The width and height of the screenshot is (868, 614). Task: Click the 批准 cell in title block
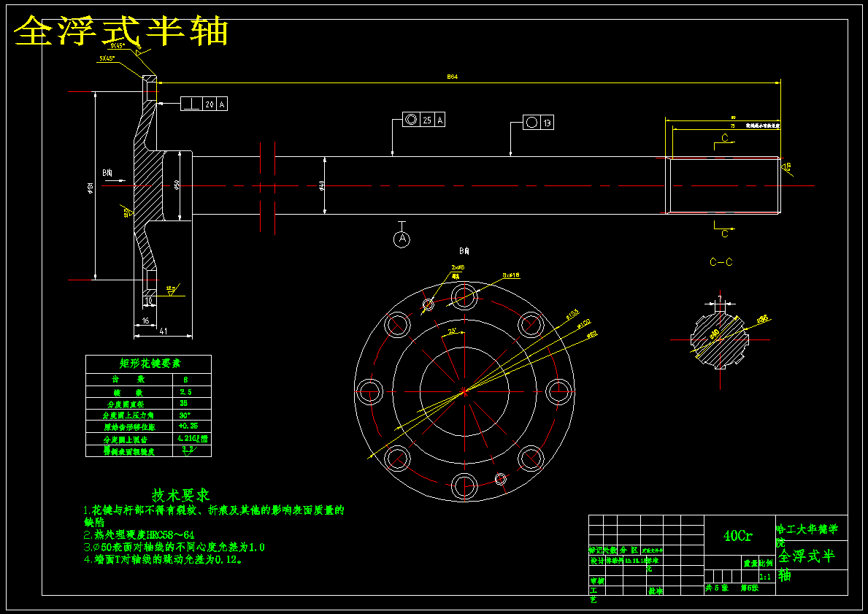click(x=656, y=591)
